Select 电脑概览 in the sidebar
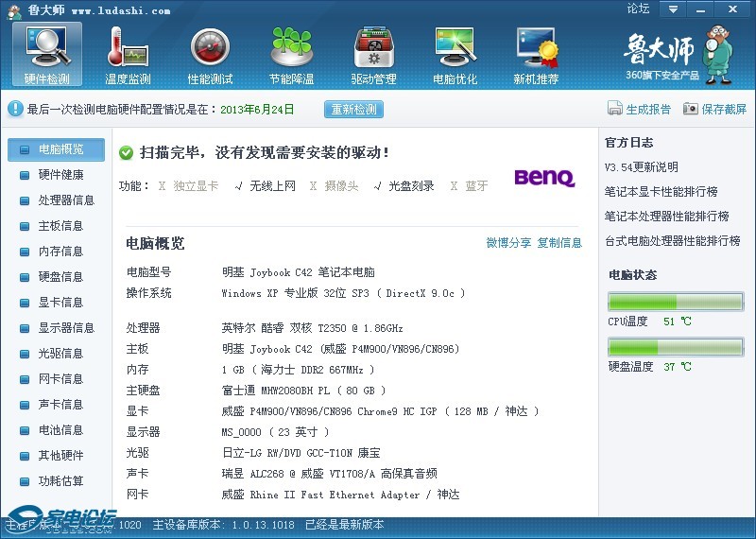Image resolution: width=756 pixels, height=539 pixels. (x=56, y=149)
